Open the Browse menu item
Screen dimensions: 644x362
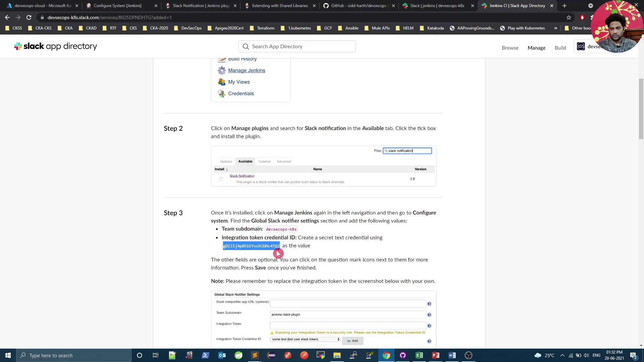(510, 48)
